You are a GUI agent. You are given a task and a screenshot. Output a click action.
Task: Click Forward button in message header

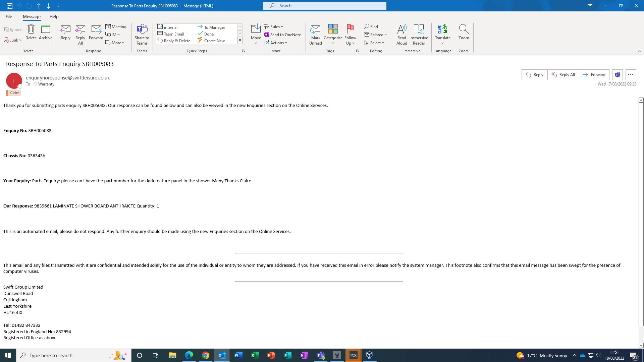[594, 75]
